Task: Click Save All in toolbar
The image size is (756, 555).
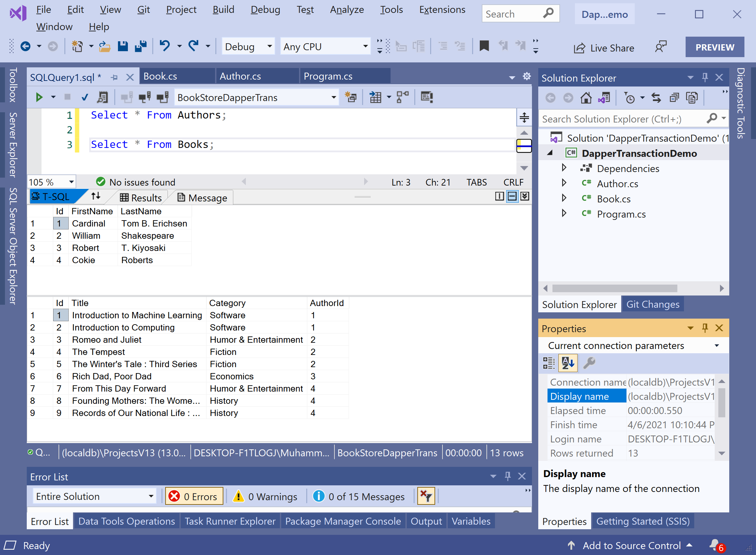Action: point(141,46)
